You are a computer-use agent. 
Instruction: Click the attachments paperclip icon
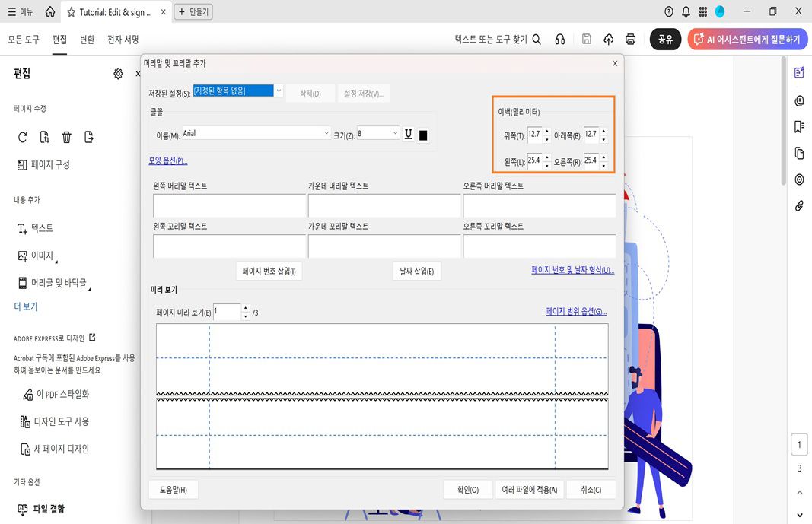[x=799, y=205]
